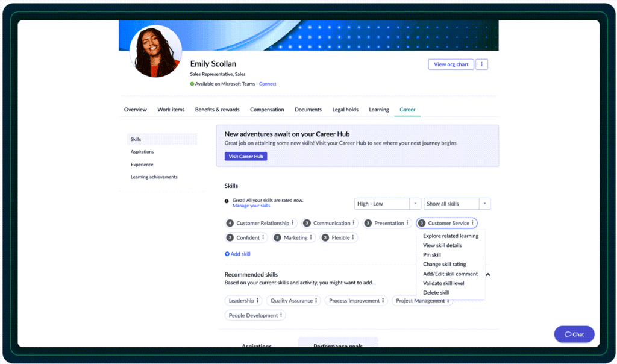Open the Chat assistant

click(x=573, y=334)
